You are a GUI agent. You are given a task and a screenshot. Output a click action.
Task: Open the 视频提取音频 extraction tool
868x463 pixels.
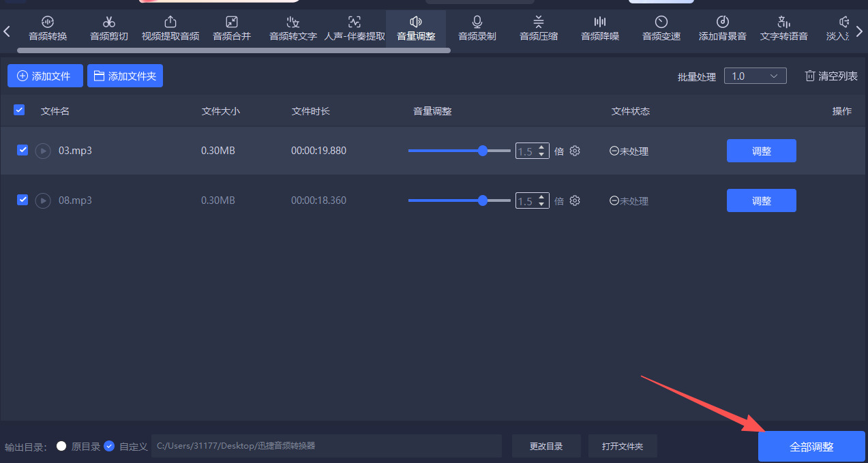(170, 27)
